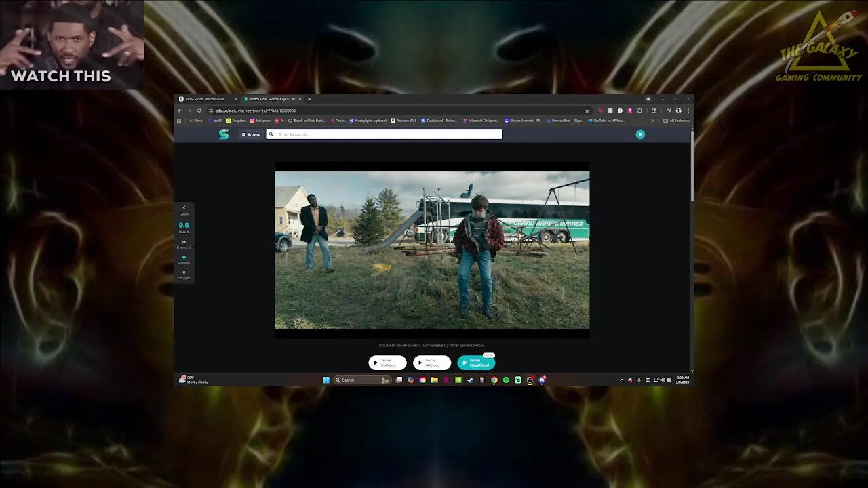The image size is (868, 488).
Task: Open the Browse menu
Action: [x=251, y=134]
